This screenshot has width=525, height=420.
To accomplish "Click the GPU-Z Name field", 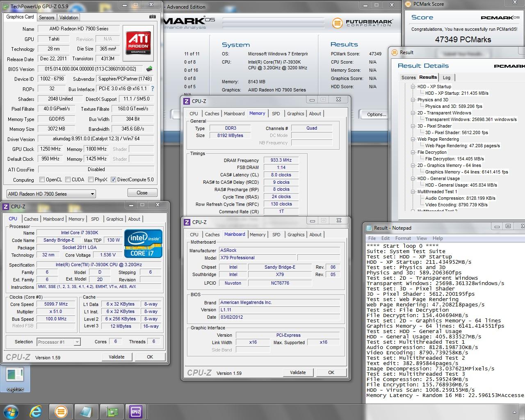I will point(79,29).
